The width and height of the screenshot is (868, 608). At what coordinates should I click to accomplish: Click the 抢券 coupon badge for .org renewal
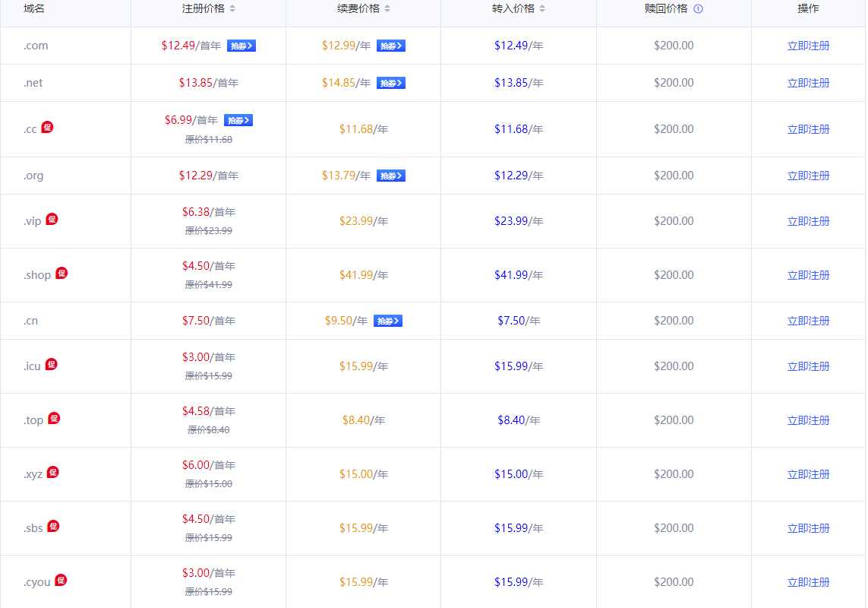[390, 176]
